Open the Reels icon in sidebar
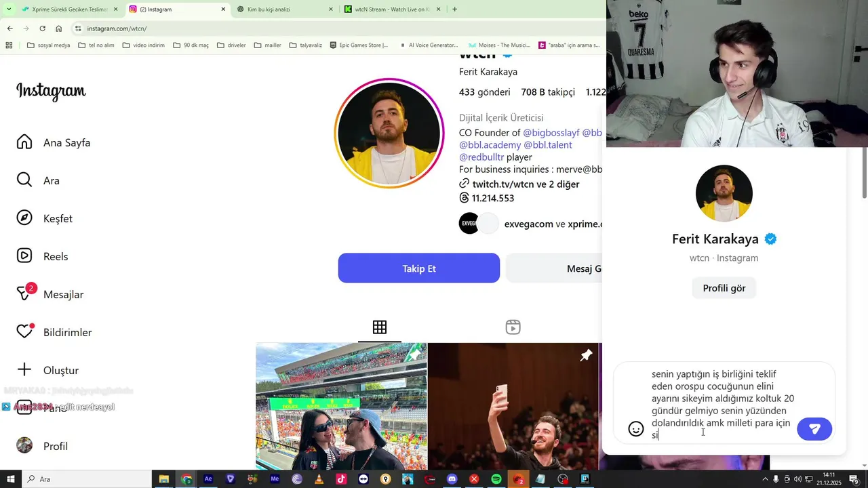The height and width of the screenshot is (488, 868). [24, 256]
